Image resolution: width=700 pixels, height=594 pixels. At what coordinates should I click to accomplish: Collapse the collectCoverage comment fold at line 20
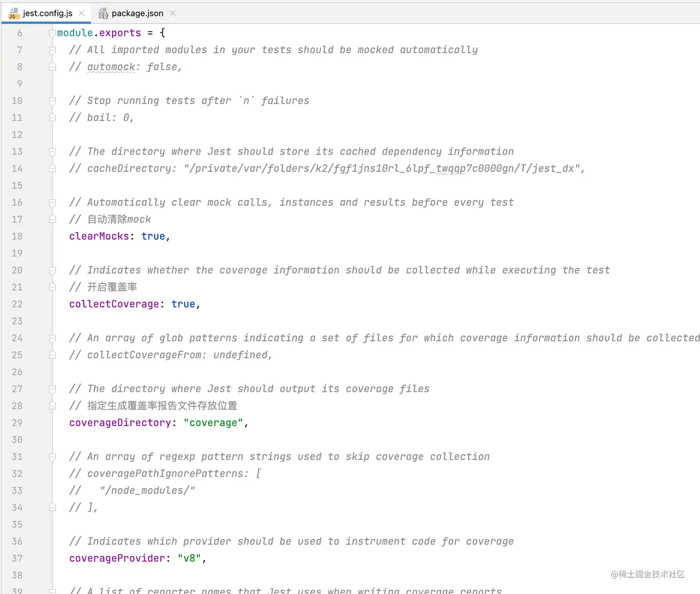tap(52, 270)
